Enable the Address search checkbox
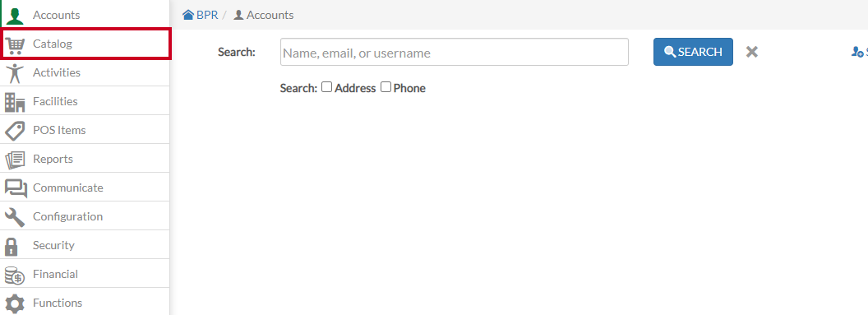This screenshot has height=315, width=868. 327,87
